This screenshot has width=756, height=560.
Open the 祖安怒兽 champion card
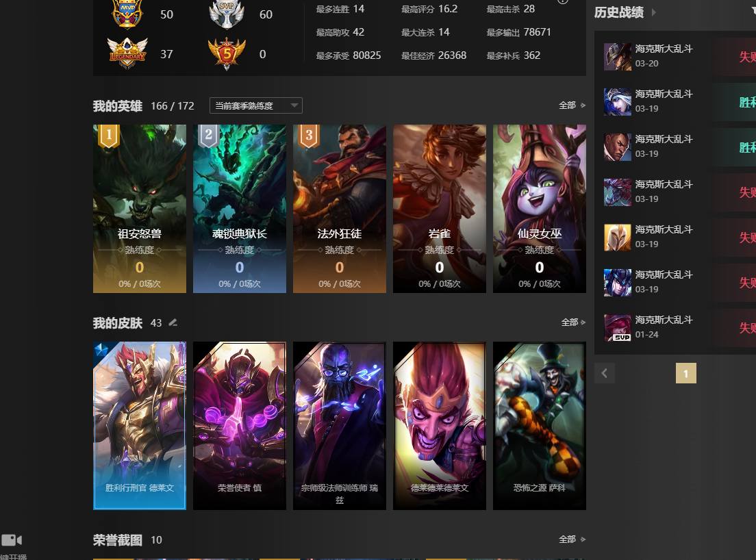(139, 209)
